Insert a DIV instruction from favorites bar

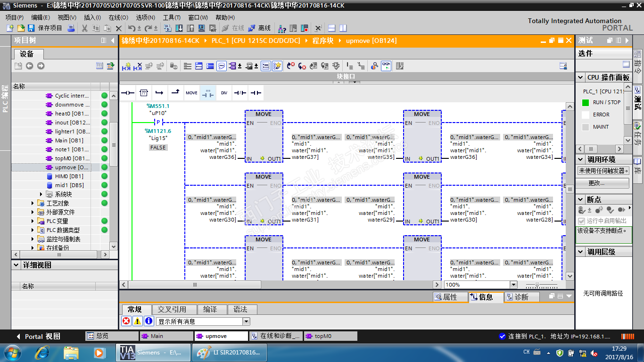[224, 93]
